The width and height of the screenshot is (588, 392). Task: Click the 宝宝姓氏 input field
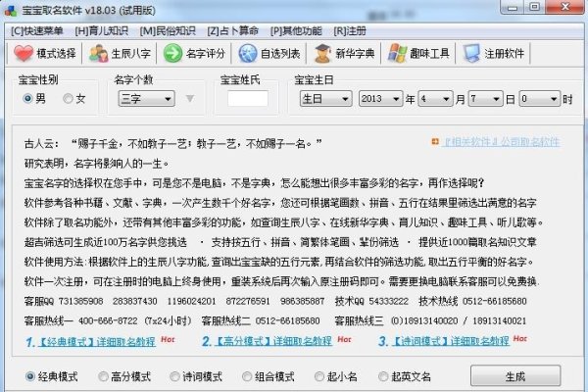pos(248,99)
